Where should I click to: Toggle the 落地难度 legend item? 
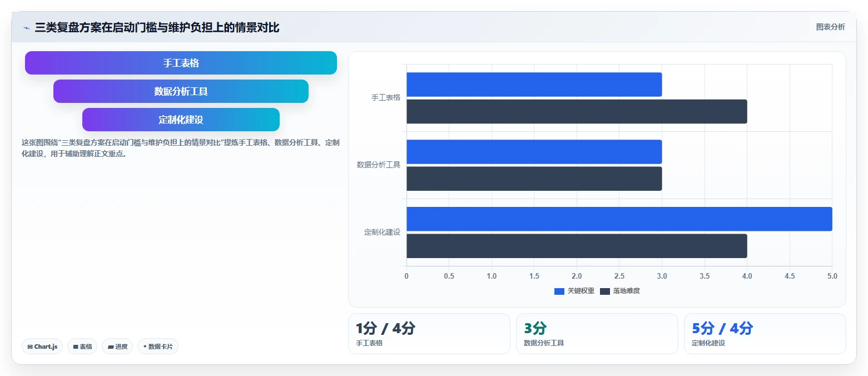(x=620, y=291)
